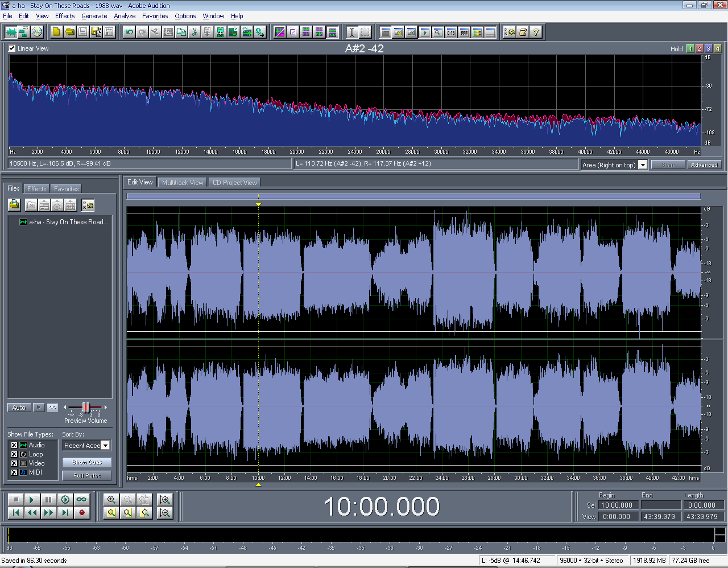
Task: Click the Full Paths button
Action: click(87, 475)
